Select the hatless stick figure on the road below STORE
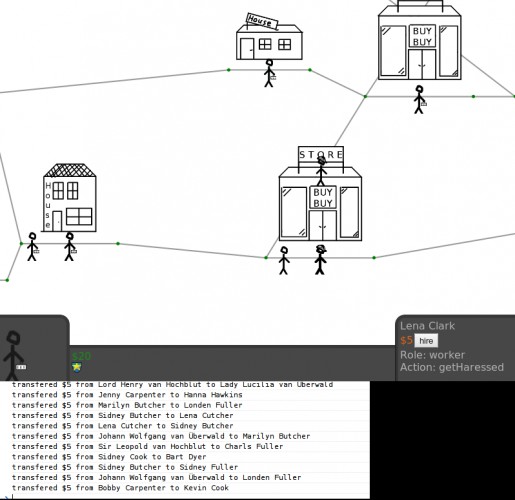This screenshot has height=500, width=515. [284, 260]
